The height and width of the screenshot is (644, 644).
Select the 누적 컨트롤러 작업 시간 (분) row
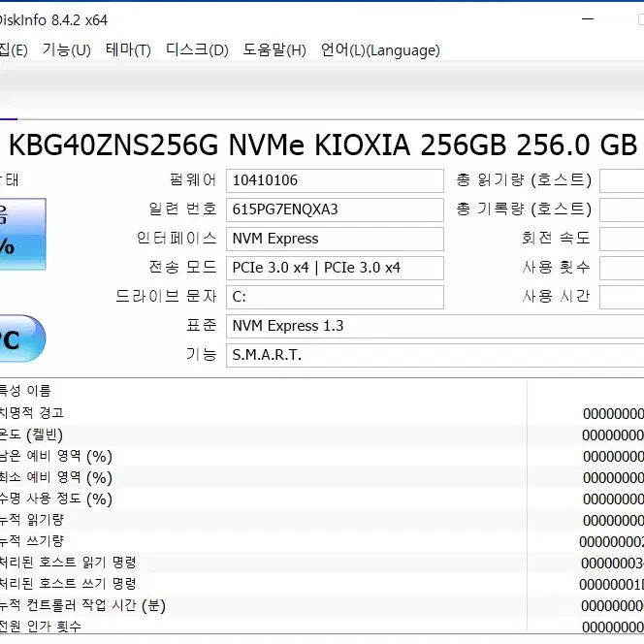pos(322,605)
